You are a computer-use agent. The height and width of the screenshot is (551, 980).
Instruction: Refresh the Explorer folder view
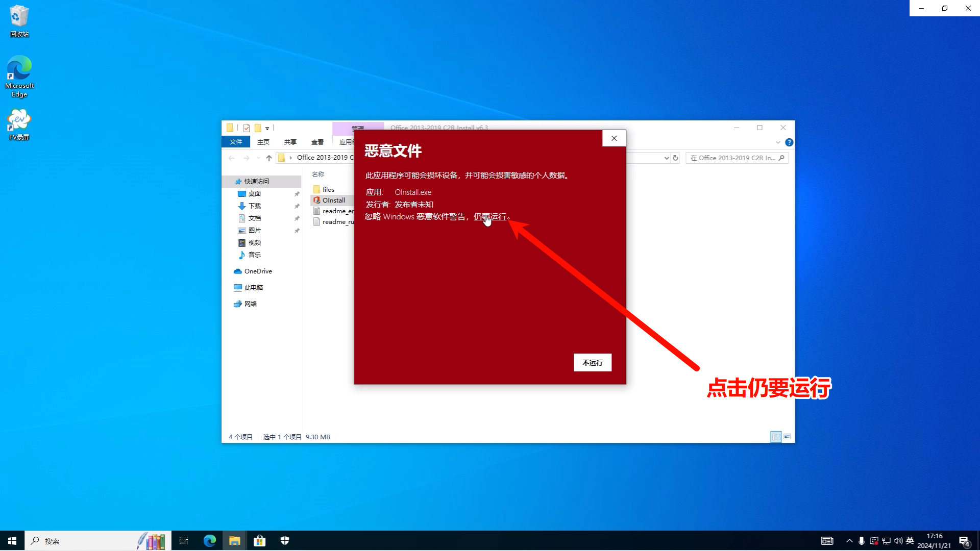pos(675,158)
